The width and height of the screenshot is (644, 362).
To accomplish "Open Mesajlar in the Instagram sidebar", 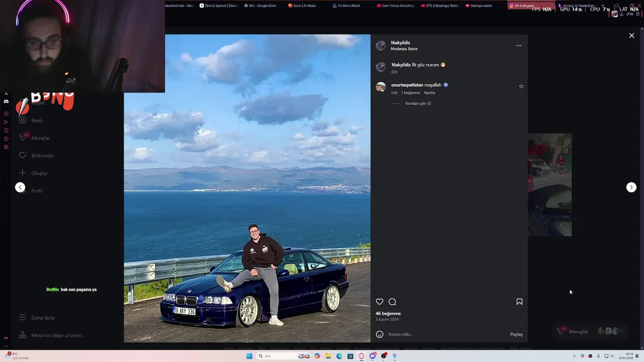I will [34, 138].
